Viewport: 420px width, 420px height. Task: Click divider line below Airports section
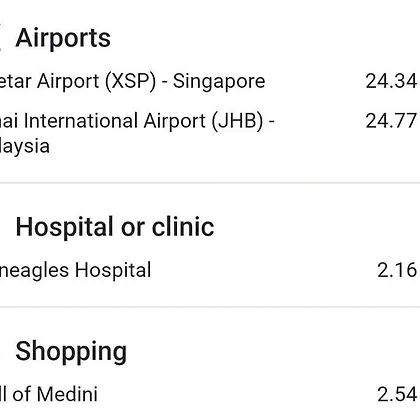click(x=210, y=183)
